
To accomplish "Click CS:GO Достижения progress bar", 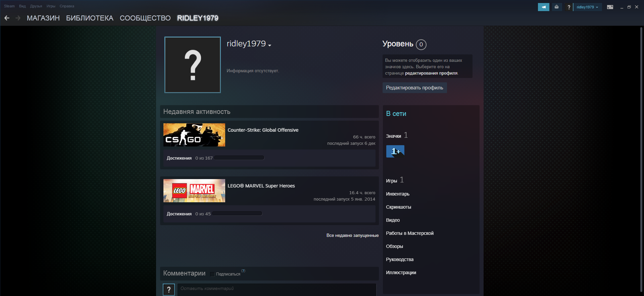I will pos(239,158).
